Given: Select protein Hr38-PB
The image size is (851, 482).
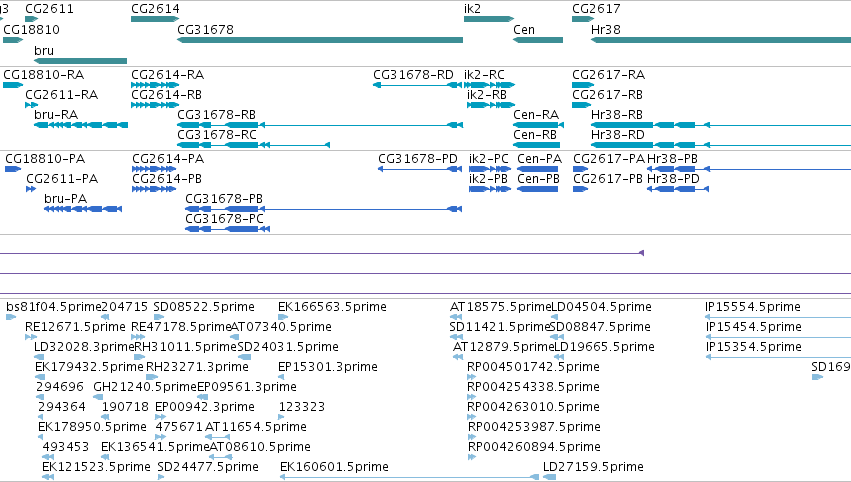Looking at the screenshot, I should coord(749,169).
